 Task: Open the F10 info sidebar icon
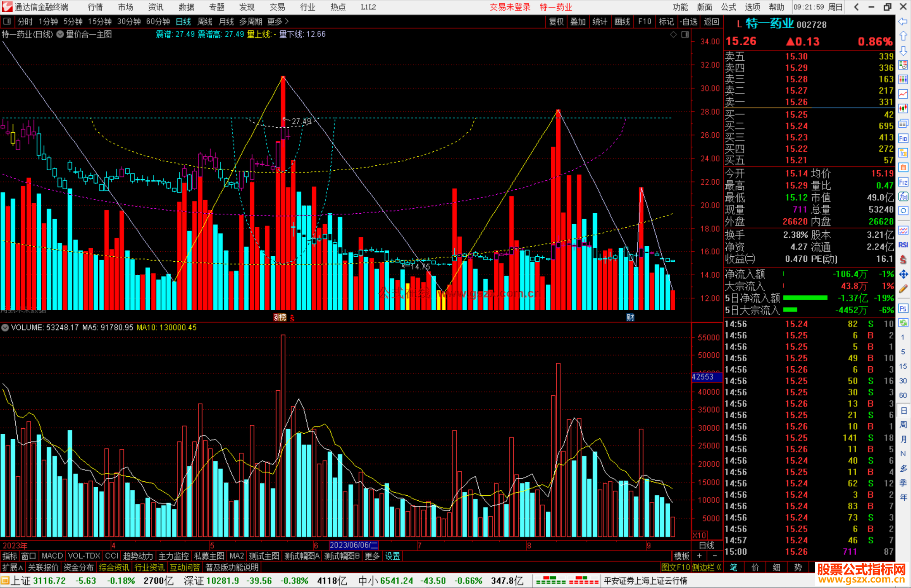[x=903, y=139]
